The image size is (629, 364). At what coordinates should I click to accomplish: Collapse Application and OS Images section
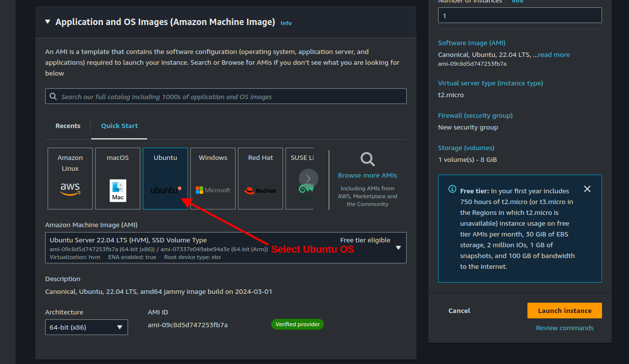click(48, 22)
